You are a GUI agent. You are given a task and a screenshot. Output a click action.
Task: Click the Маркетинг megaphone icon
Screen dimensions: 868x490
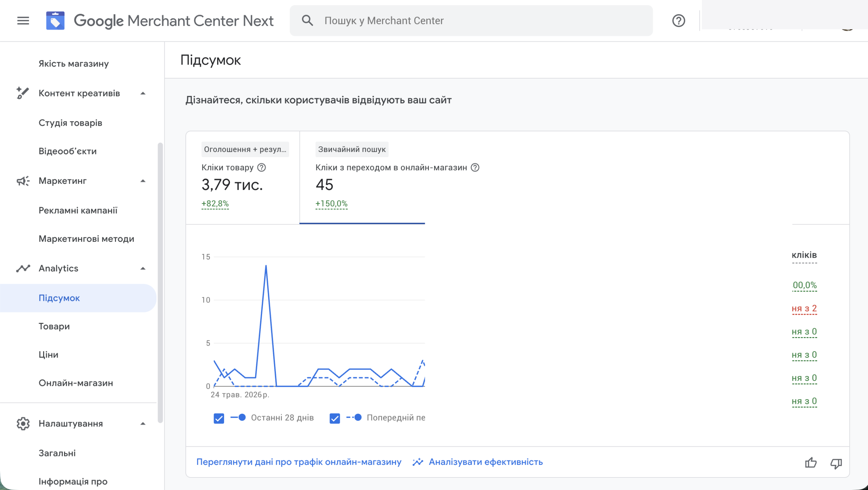point(23,181)
